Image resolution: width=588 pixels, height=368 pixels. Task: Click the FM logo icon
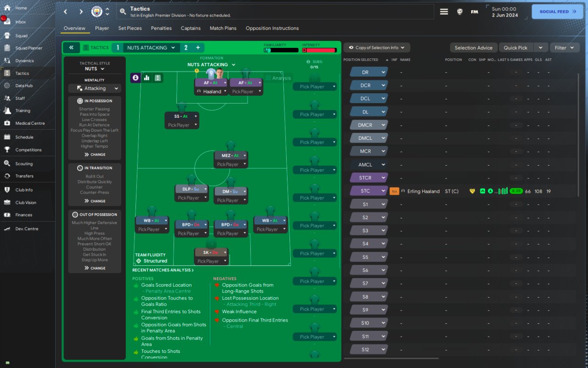(x=475, y=11)
